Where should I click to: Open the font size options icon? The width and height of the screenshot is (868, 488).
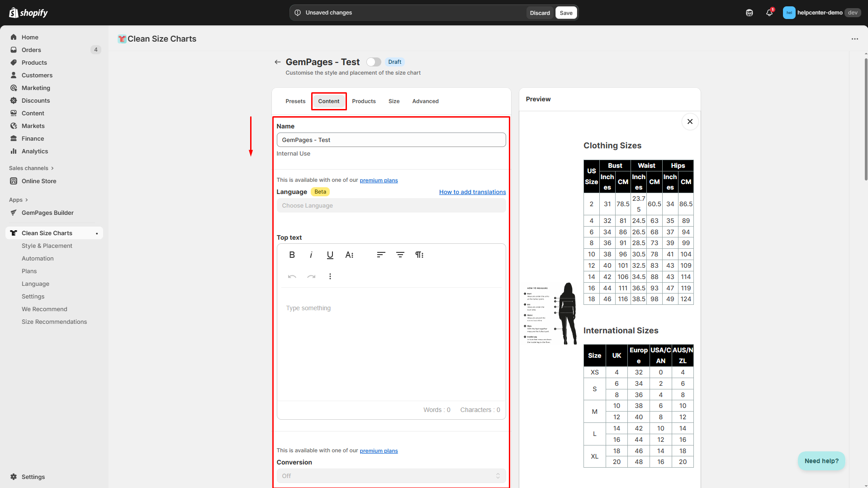pos(349,255)
